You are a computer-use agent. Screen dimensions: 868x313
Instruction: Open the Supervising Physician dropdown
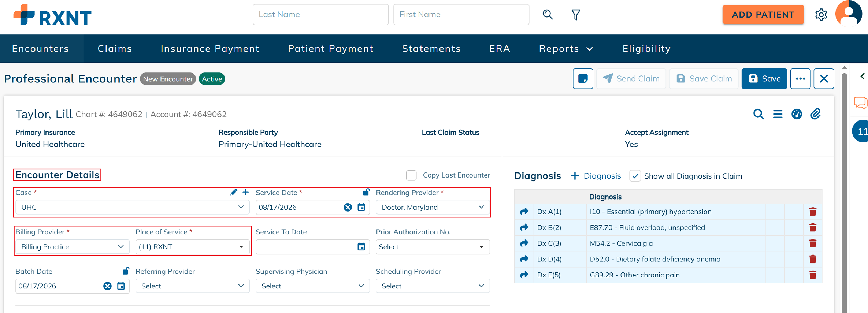(312, 286)
